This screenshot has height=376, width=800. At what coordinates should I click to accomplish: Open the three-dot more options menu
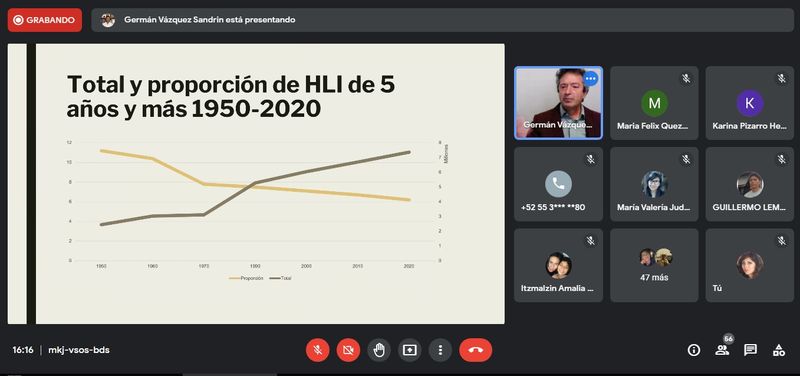440,350
